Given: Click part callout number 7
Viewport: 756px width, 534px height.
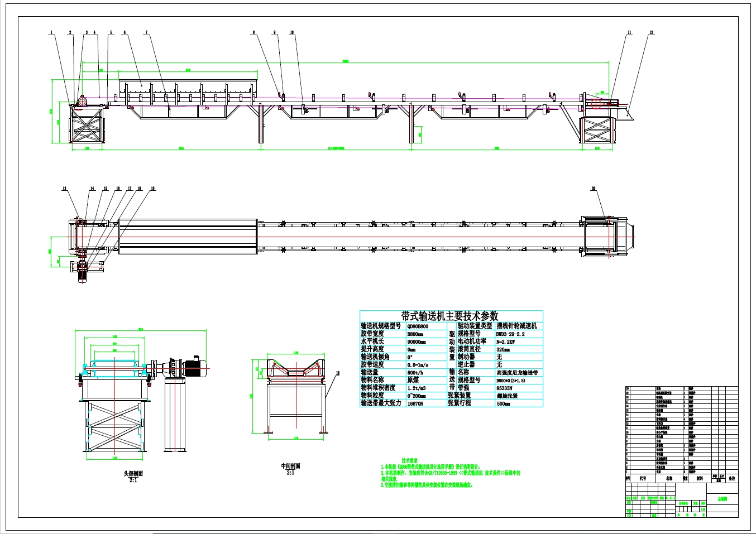Looking at the screenshot, I should pyautogui.click(x=147, y=32).
